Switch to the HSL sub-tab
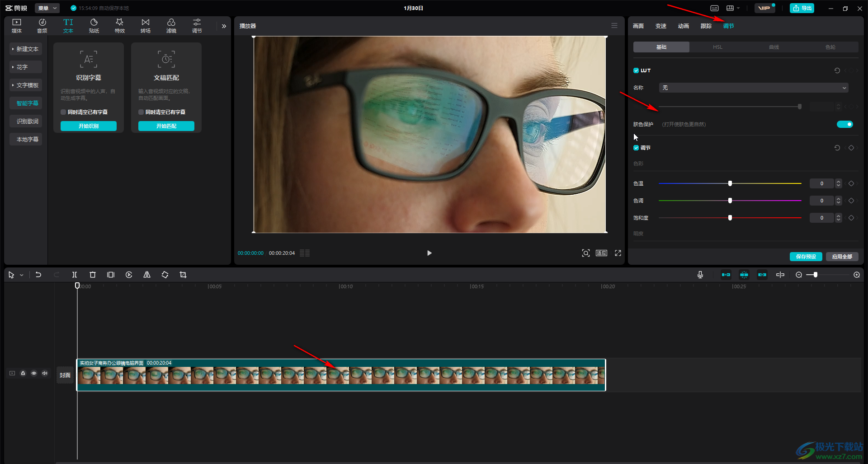The height and width of the screenshot is (464, 868). (718, 47)
